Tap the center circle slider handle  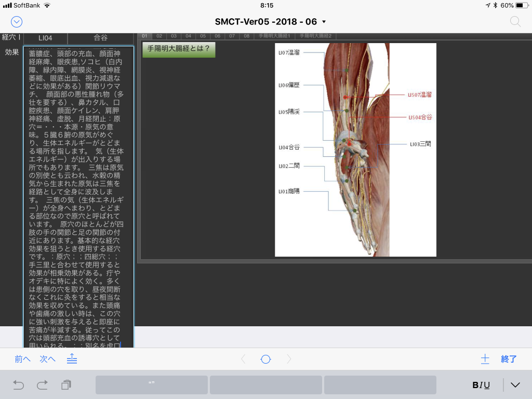pyautogui.click(x=265, y=359)
